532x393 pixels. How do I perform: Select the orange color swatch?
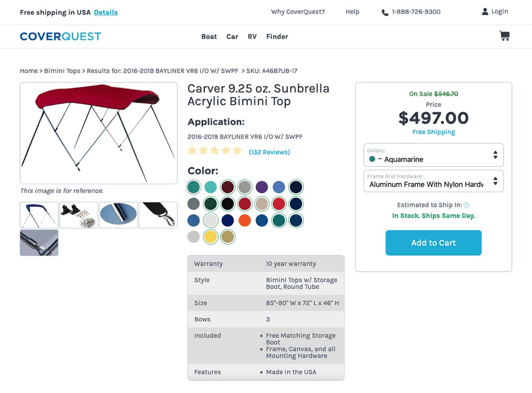(x=245, y=220)
